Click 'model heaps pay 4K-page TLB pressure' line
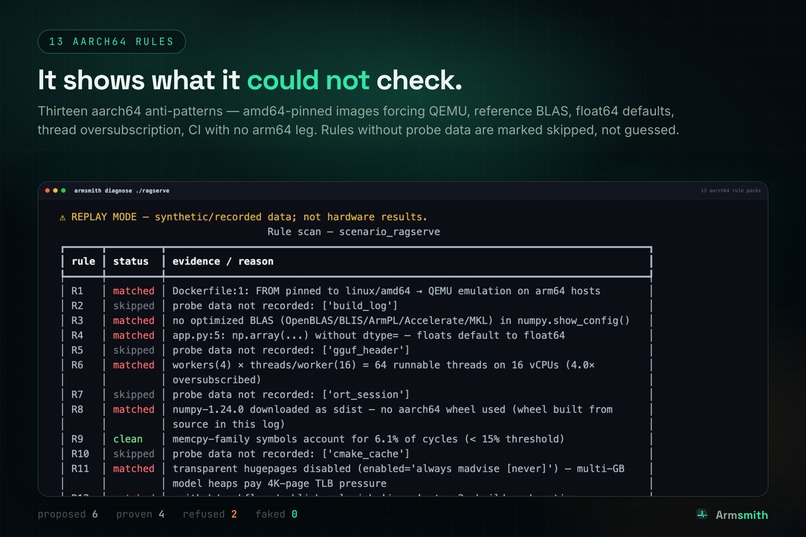Viewport: 806px width, 537px height. point(279,484)
